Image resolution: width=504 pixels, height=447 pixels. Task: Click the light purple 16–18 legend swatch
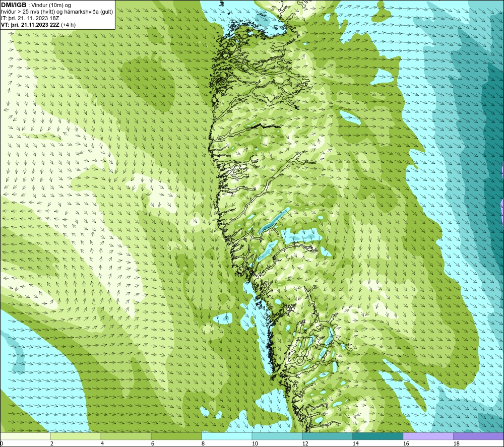[x=428, y=436]
